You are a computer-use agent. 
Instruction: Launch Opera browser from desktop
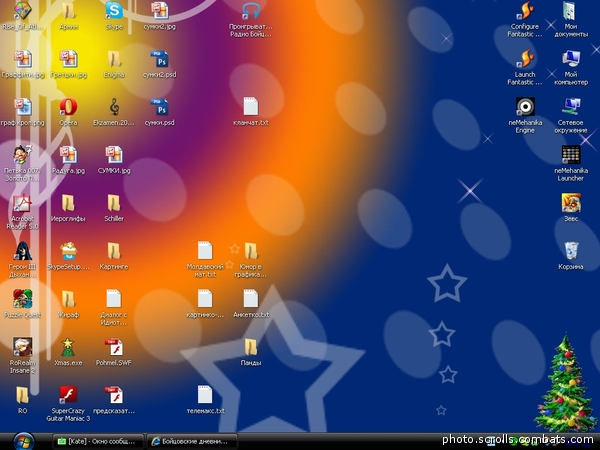click(x=68, y=107)
